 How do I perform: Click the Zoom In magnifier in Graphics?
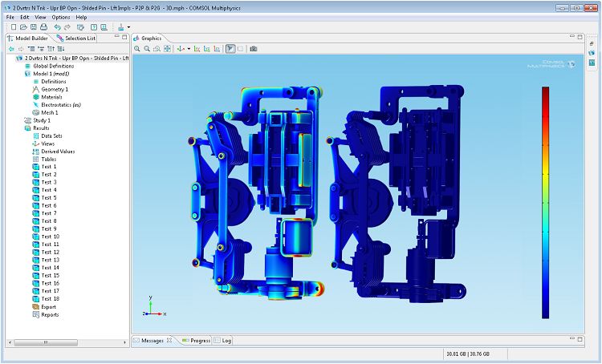point(137,49)
